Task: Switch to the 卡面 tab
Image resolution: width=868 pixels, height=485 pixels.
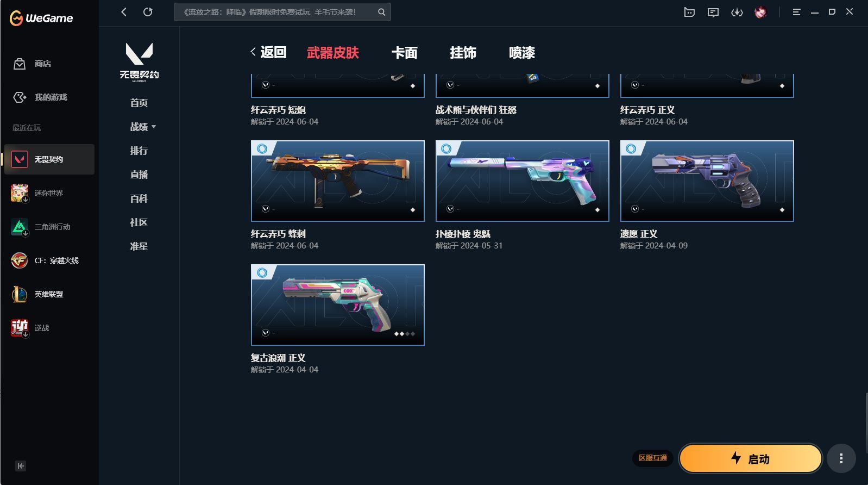Action: click(x=405, y=53)
